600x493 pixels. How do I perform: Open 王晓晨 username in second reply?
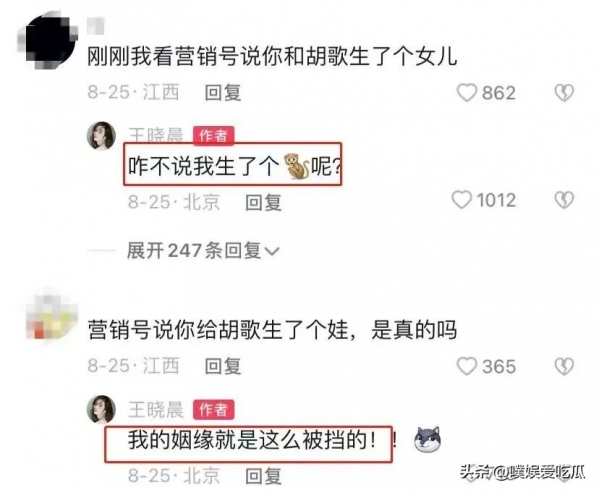pyautogui.click(x=156, y=410)
